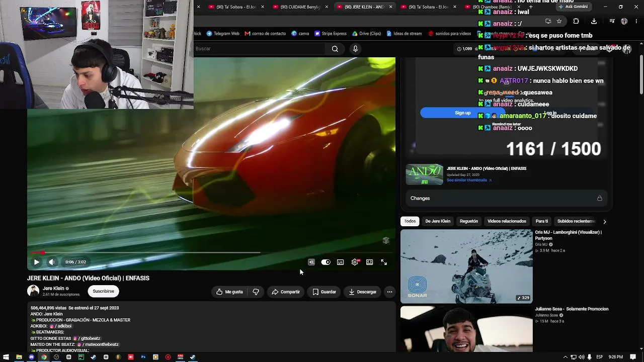Show hidden system tray icons
Image resolution: width=644 pixels, height=362 pixels.
tap(565, 357)
